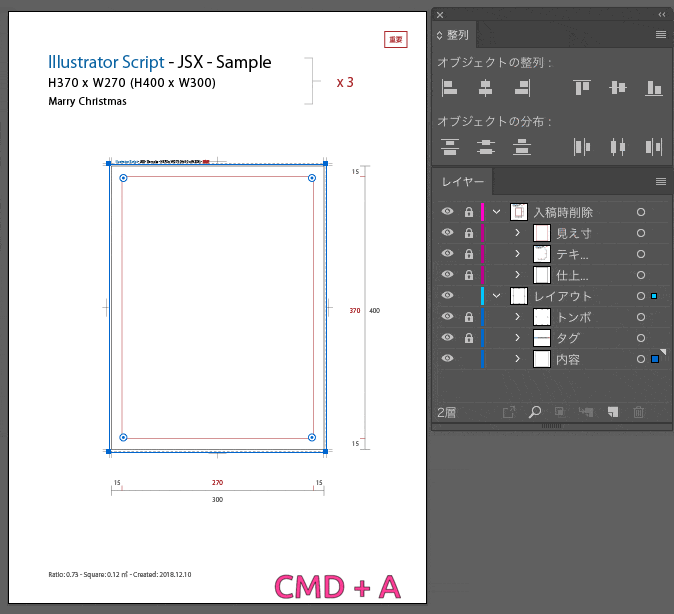Select the レイヤー panel tab
The height and width of the screenshot is (614, 674).
tap(463, 182)
